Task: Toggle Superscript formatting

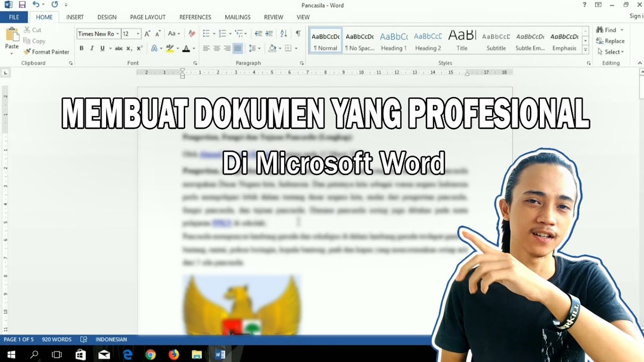Action: click(139, 48)
